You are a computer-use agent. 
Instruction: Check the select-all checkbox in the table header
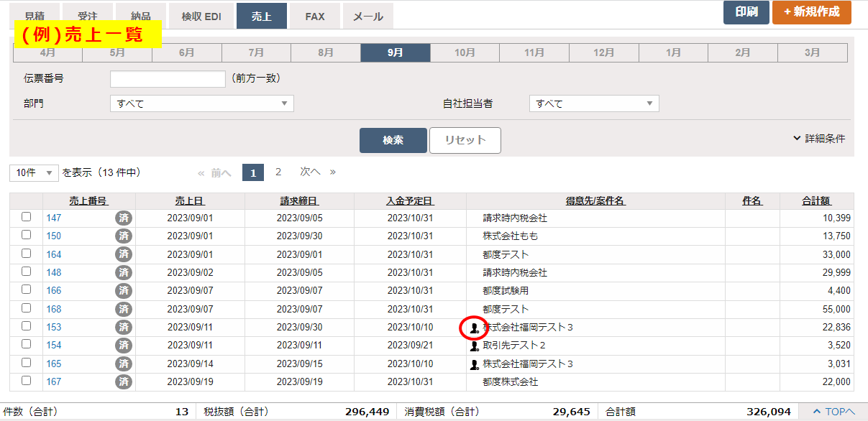point(26,200)
